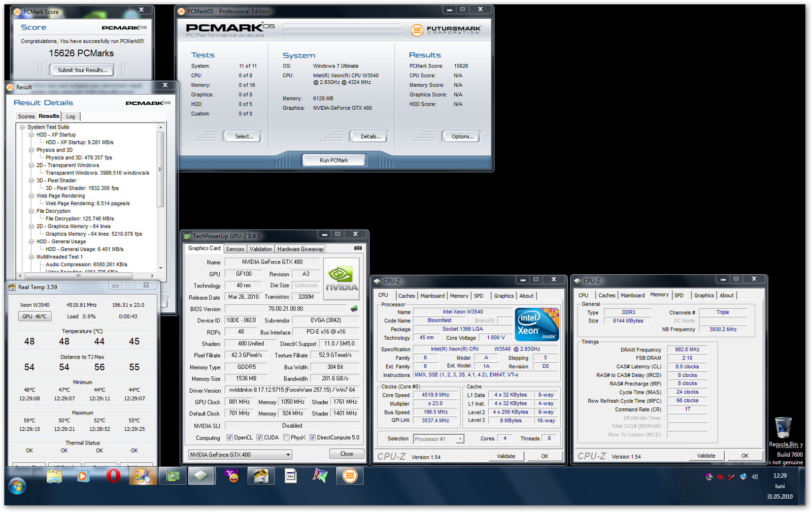
Task: Open the colorful shard-shaped taskbar icon
Action: (320, 476)
